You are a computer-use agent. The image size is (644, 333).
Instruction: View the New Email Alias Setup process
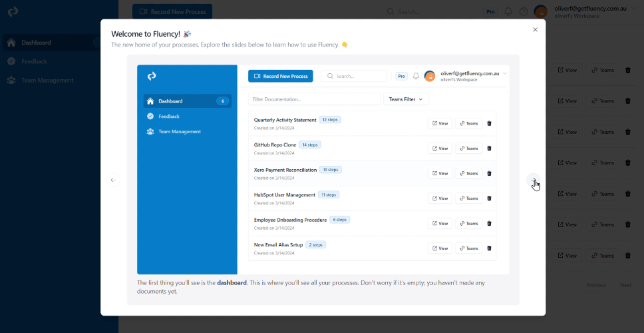click(440, 248)
